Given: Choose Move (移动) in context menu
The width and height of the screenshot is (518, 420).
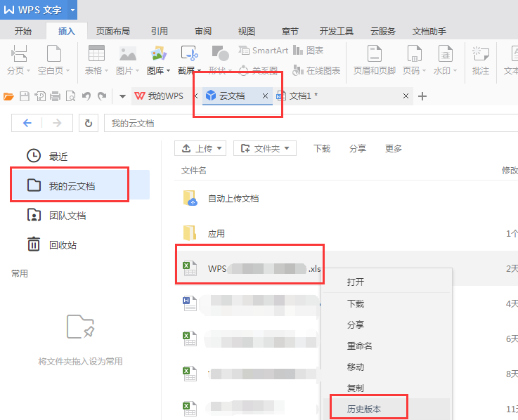Looking at the screenshot, I should coord(387,367).
